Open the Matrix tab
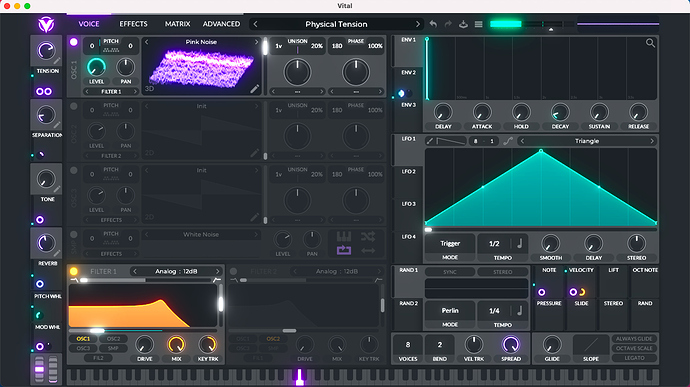This screenshot has height=387, width=690. 177,24
